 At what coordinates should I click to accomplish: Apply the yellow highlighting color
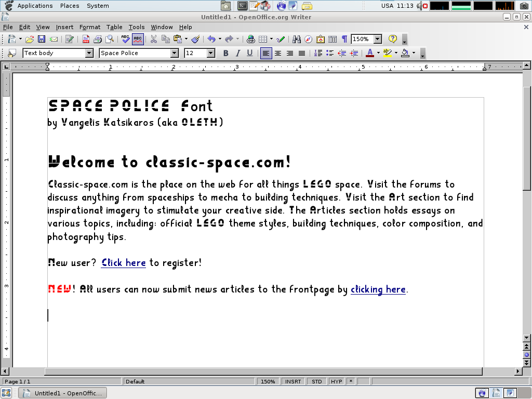388,54
